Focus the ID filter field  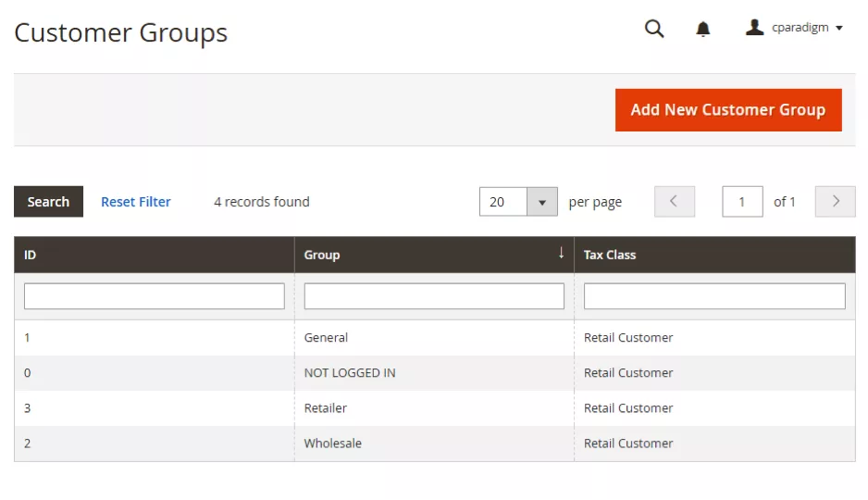[155, 296]
